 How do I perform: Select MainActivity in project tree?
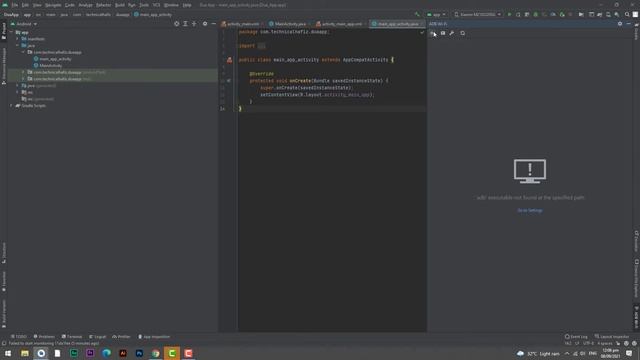tap(51, 66)
